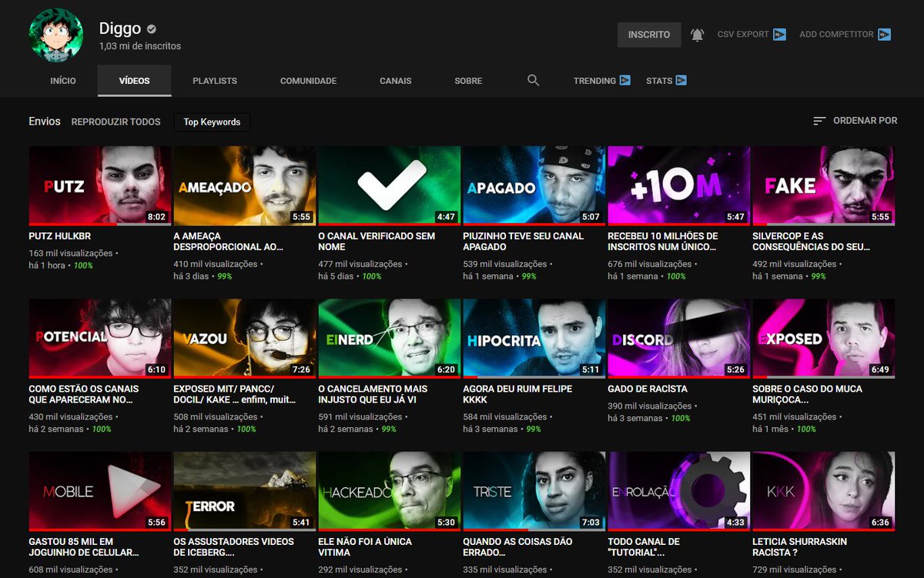Click the sort icon beside Ordenar Por
Screen dimensions: 924x578
(819, 121)
